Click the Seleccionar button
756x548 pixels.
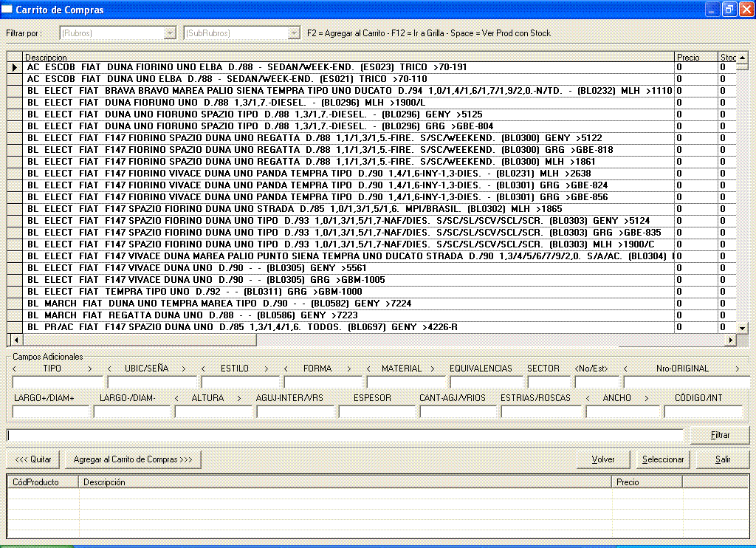coord(663,459)
